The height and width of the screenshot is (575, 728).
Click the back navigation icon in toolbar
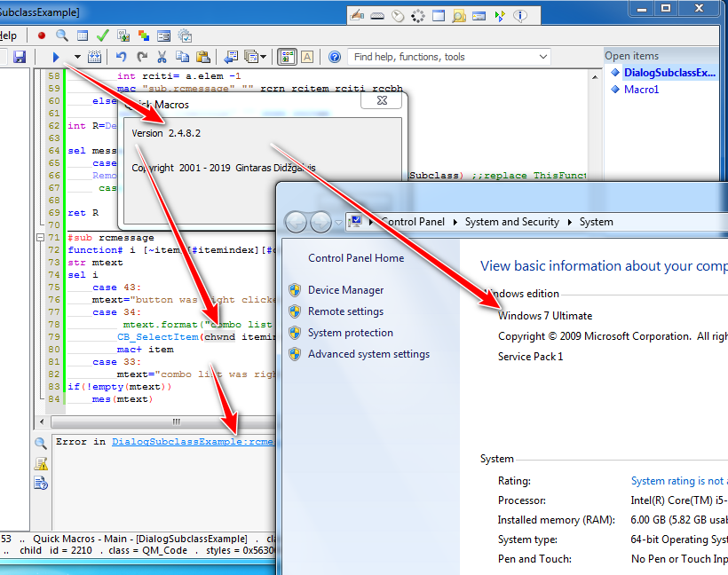click(230, 57)
